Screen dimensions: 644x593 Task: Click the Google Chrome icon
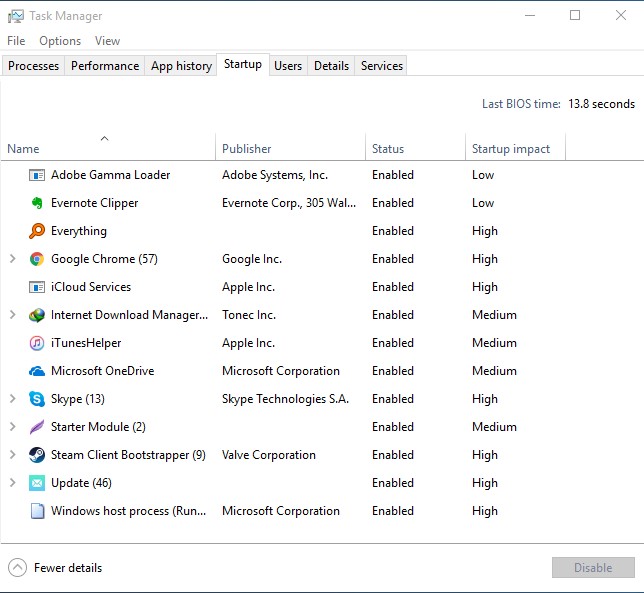pyautogui.click(x=37, y=259)
